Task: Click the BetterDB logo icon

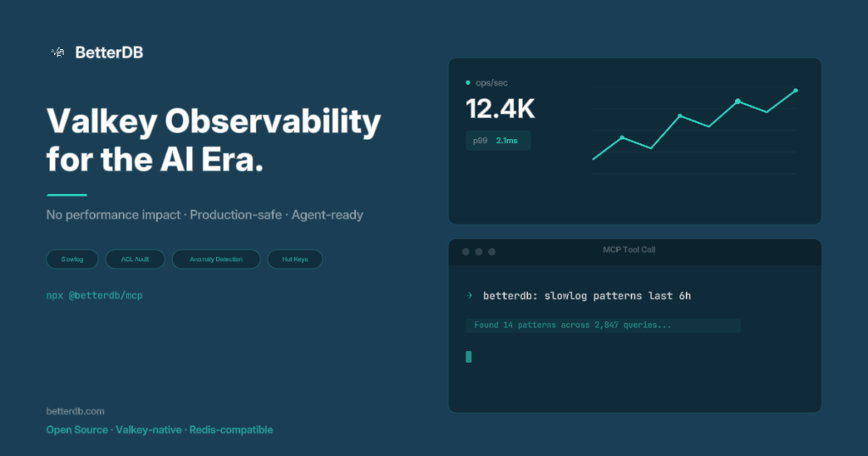Action: [58, 53]
